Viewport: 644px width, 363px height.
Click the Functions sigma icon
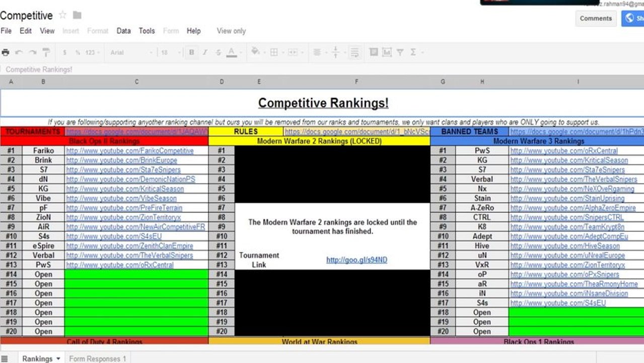point(413,52)
